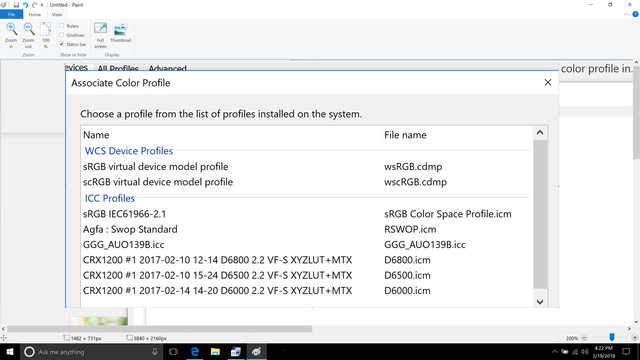Click the zoom in plus in status bar
Screen dimensions: 640x360
635,338
